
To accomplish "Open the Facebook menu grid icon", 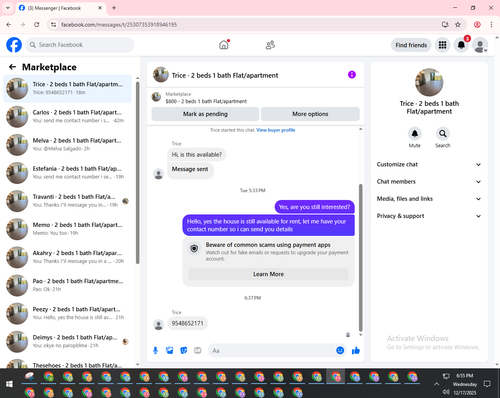I will pos(442,45).
